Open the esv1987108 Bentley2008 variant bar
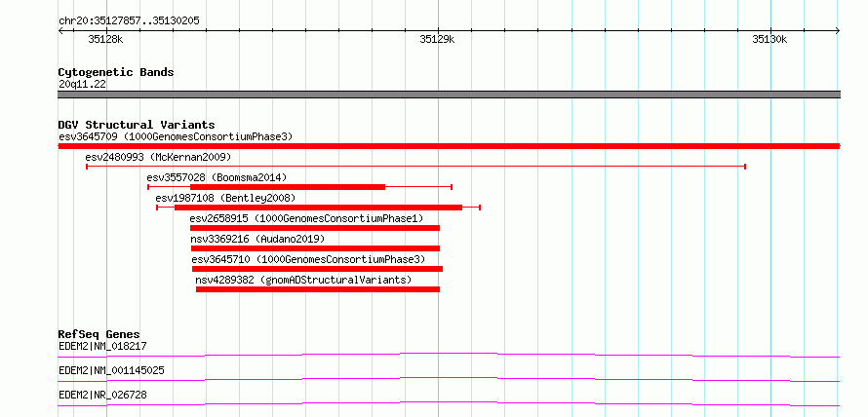 point(318,208)
